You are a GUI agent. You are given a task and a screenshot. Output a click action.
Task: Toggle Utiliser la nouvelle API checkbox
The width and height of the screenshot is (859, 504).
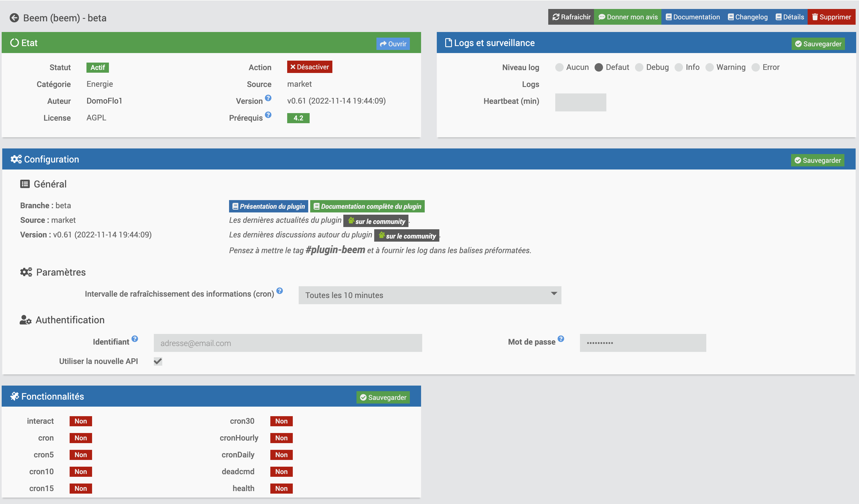tap(158, 361)
